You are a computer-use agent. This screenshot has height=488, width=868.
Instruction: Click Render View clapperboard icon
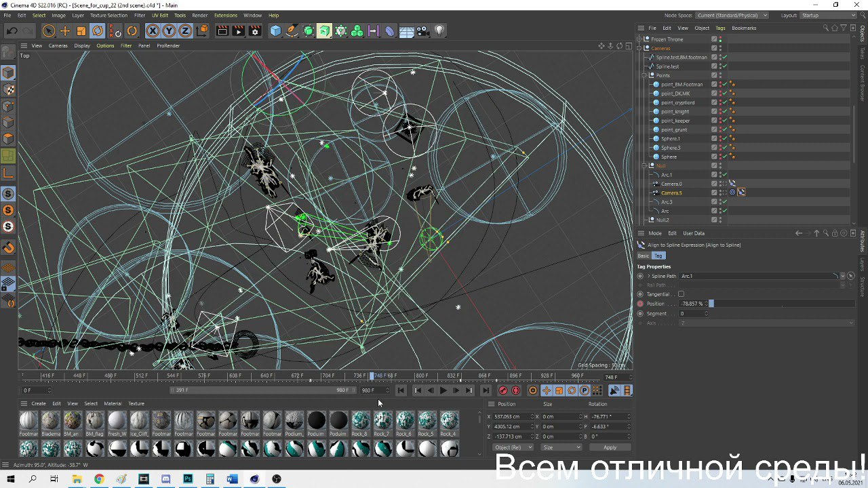tap(222, 30)
